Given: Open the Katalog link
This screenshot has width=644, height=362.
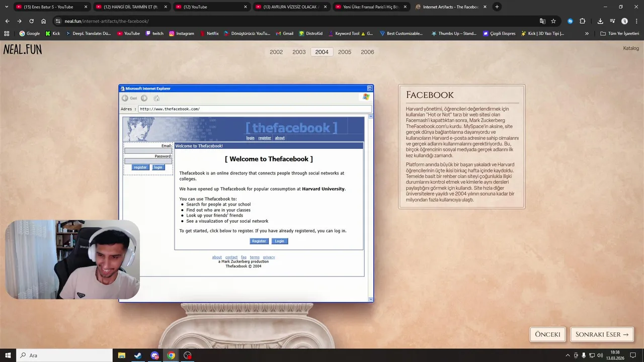Looking at the screenshot, I should coord(631,48).
